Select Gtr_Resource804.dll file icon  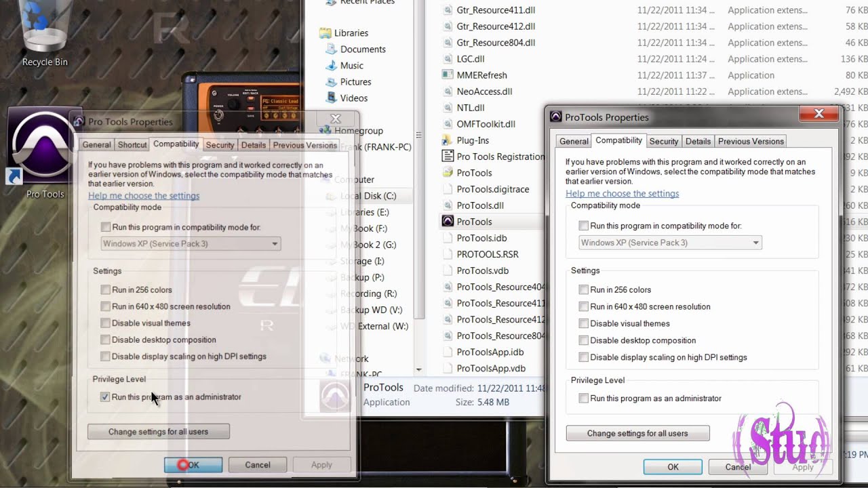pos(448,43)
